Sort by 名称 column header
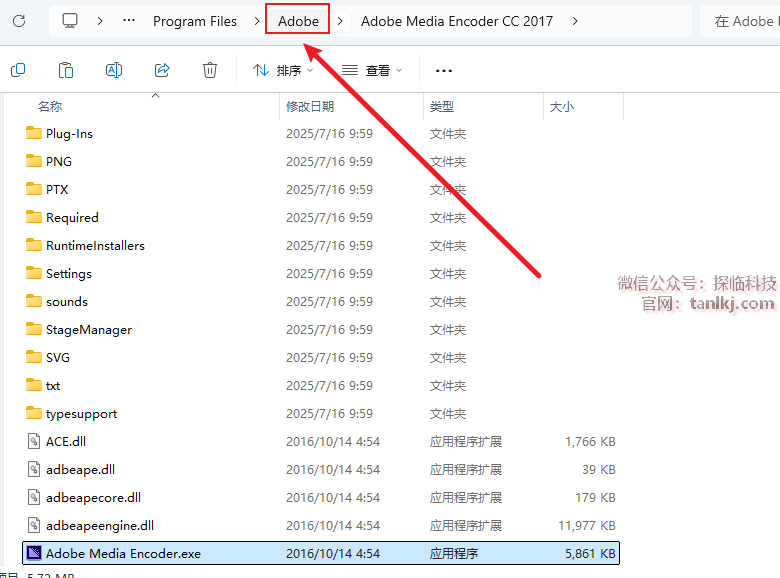This screenshot has width=780, height=578. click(x=50, y=106)
